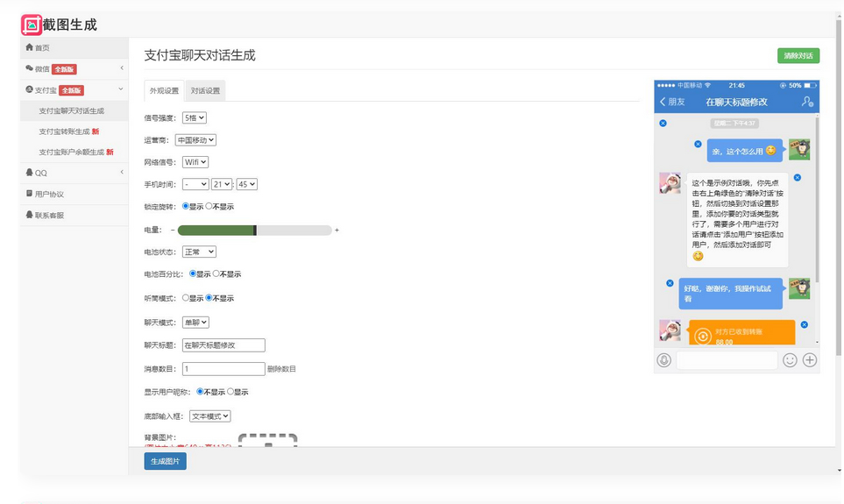
Task: Switch to the 对话设置 tab
Action: click(x=206, y=90)
